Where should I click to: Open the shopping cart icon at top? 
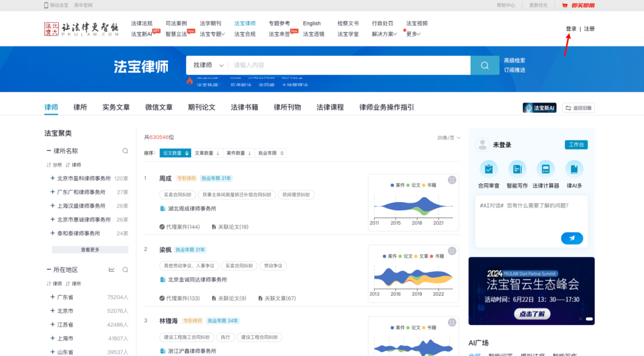click(x=565, y=6)
